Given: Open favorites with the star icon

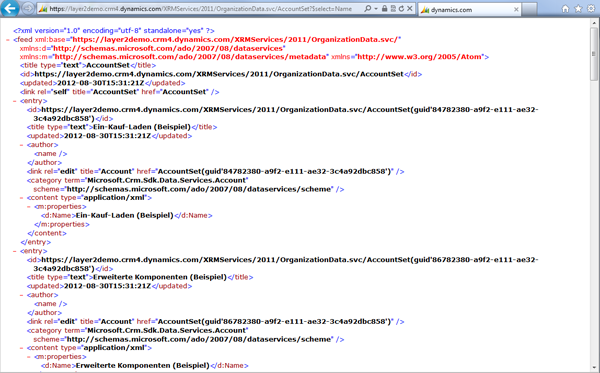Looking at the screenshot, I should pos(578,8).
